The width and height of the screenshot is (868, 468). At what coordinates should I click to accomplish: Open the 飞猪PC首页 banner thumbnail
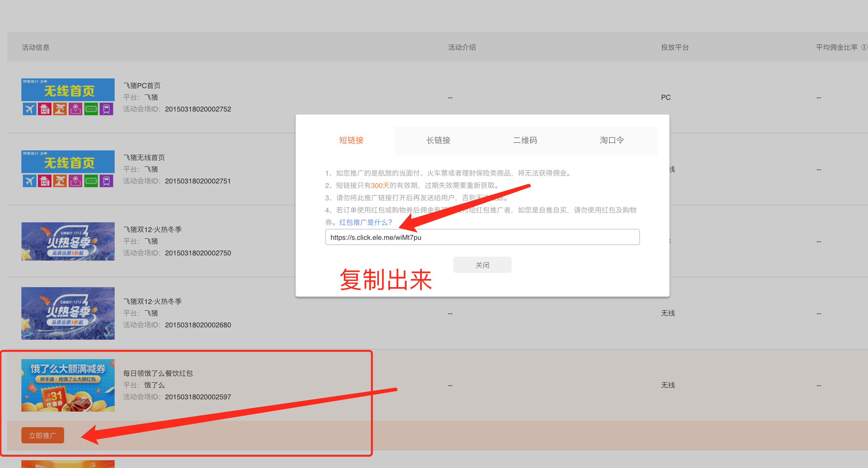pyautogui.click(x=68, y=97)
